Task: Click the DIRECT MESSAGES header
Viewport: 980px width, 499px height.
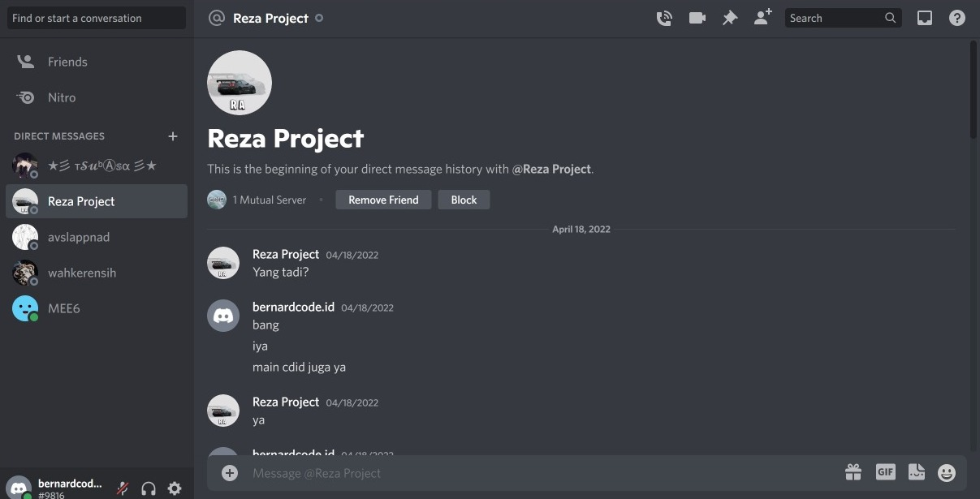Action: coord(59,136)
